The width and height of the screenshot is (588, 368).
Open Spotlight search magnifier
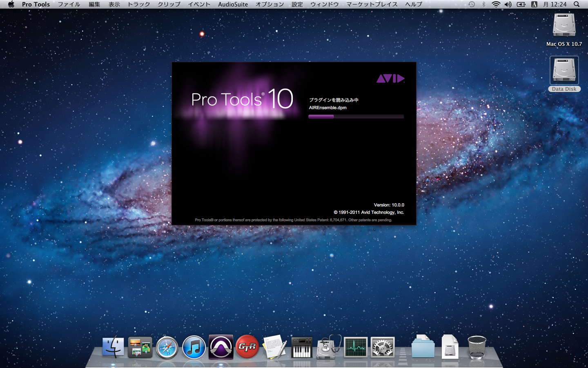[x=577, y=4]
